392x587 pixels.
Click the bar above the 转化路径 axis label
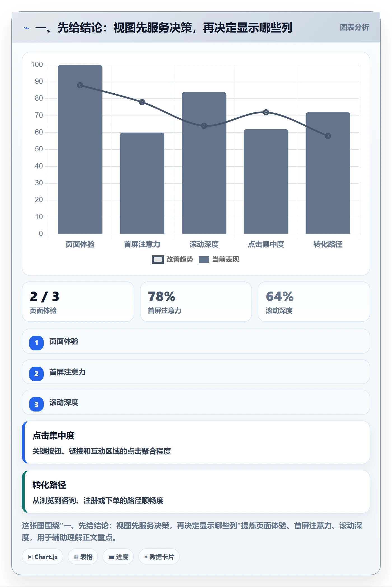click(328, 173)
